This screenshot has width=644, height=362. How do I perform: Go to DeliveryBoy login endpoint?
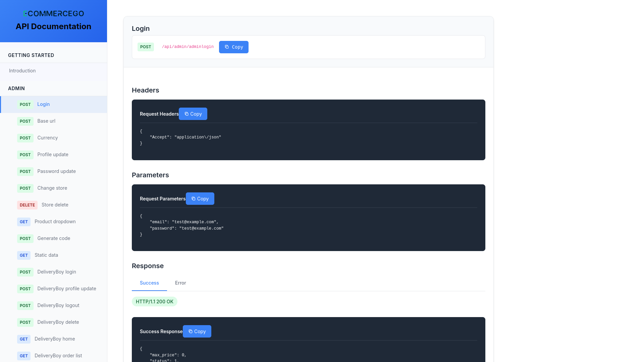[54, 272]
